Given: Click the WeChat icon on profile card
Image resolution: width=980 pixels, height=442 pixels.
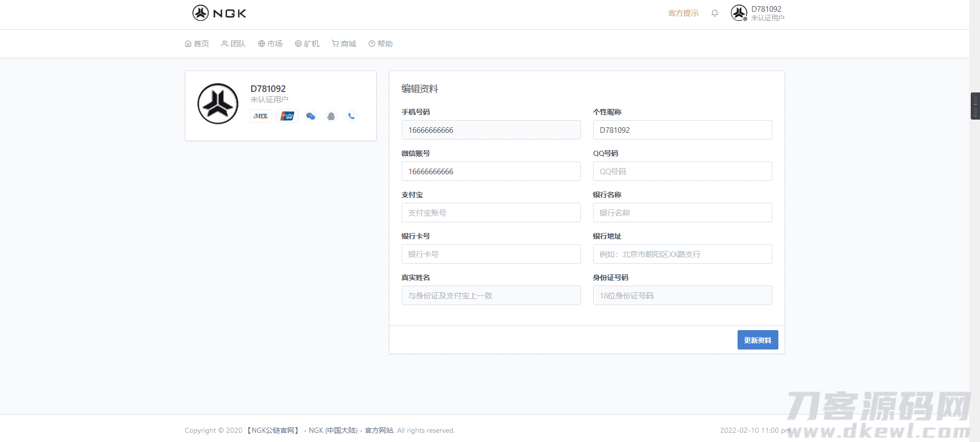Looking at the screenshot, I should click(310, 116).
